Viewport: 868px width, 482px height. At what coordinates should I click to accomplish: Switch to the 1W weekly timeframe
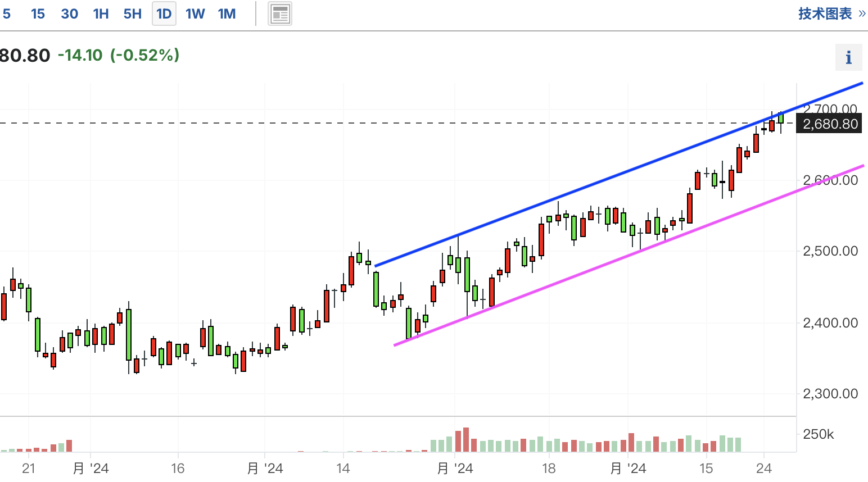pyautogui.click(x=195, y=13)
